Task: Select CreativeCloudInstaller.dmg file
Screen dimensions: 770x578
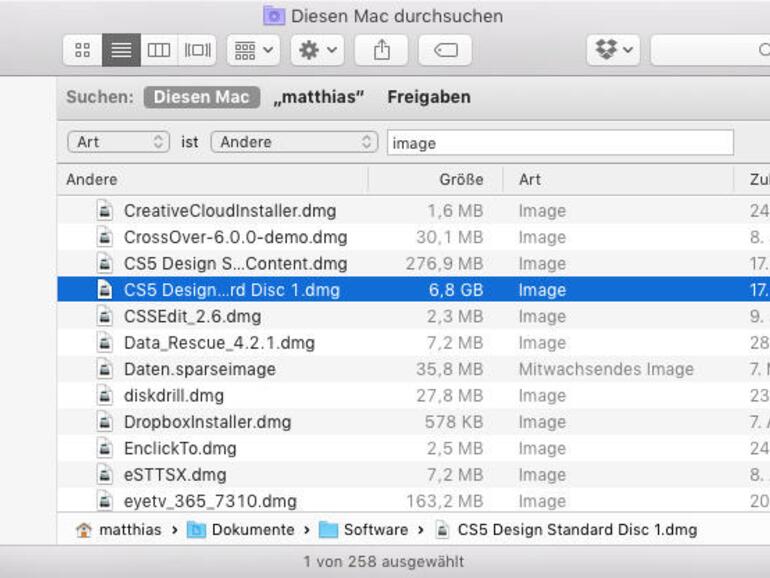Action: click(230, 211)
